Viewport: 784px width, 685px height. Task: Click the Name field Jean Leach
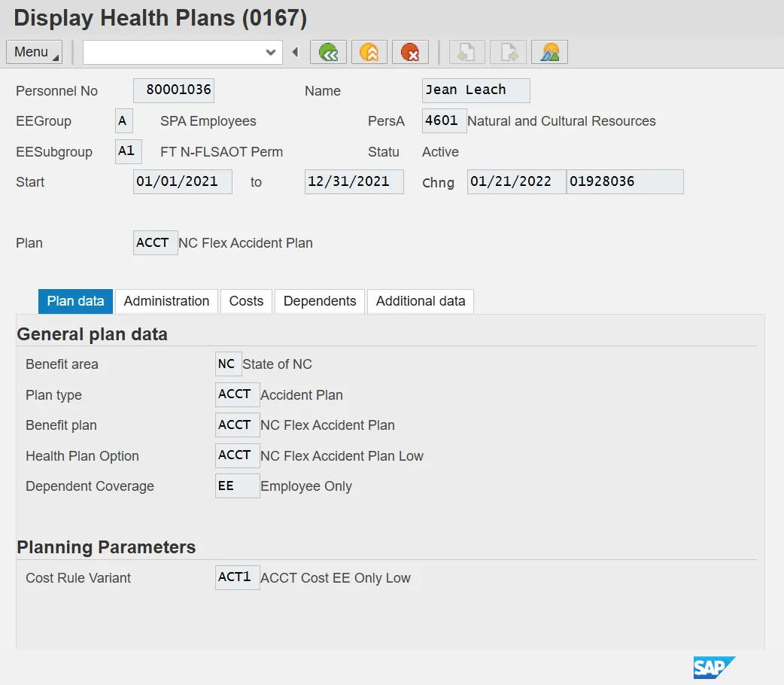(x=476, y=90)
